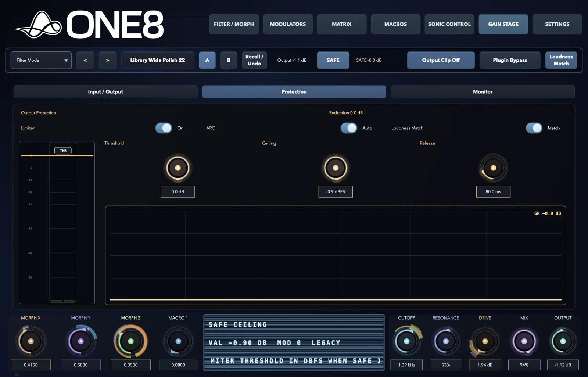Click the DRIVE value 1.94 dB
Viewport: 588px width, 377px height.
coord(485,365)
